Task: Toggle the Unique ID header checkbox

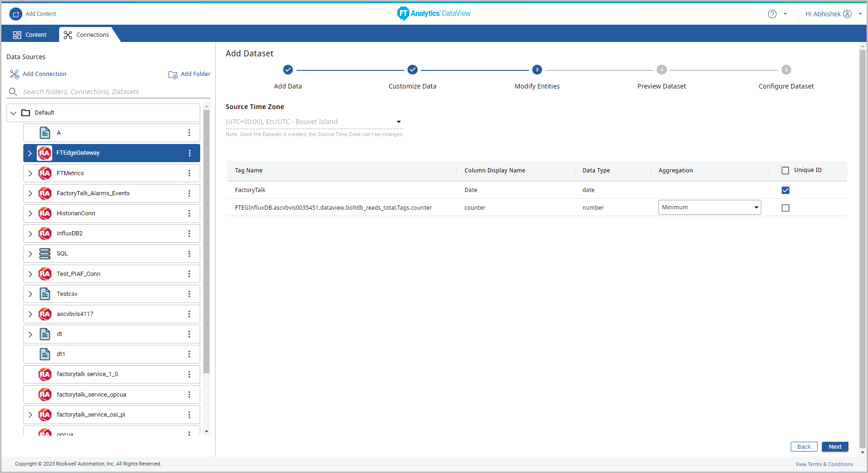Action: click(x=785, y=171)
